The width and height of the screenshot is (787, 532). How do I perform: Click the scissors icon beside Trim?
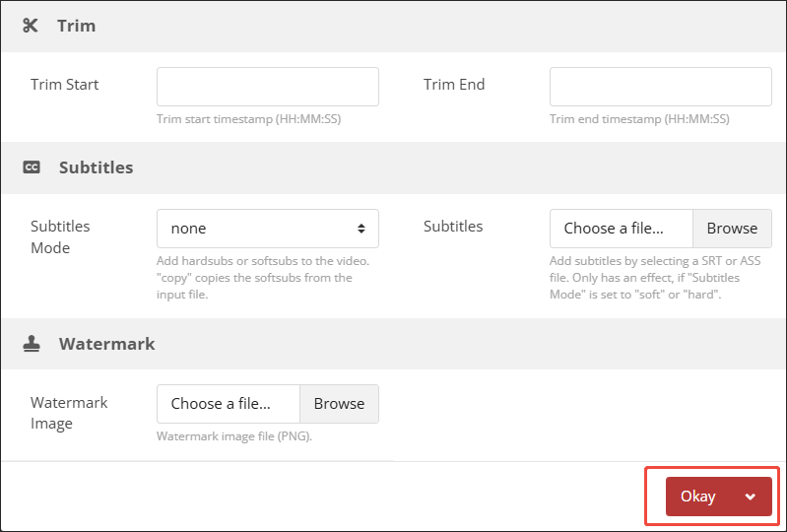31,26
